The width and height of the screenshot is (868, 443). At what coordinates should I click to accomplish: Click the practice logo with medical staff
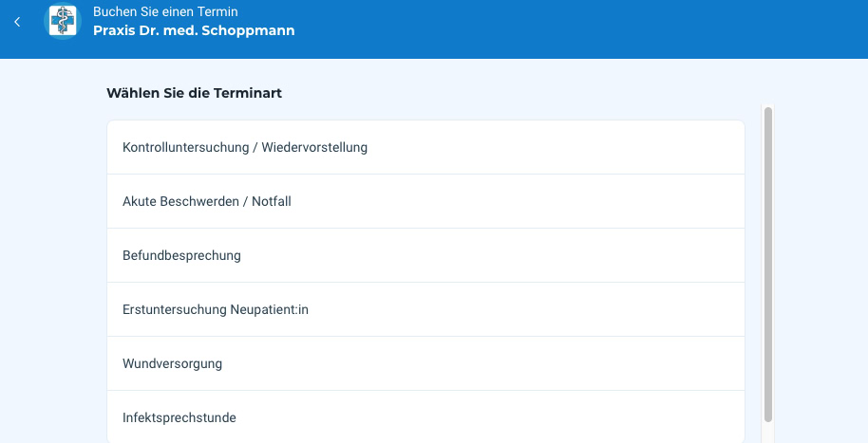point(64,21)
